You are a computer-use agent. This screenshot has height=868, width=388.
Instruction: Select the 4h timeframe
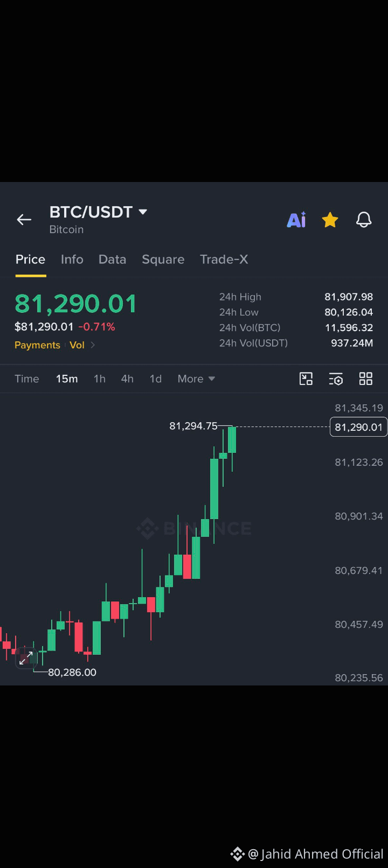[x=127, y=379]
